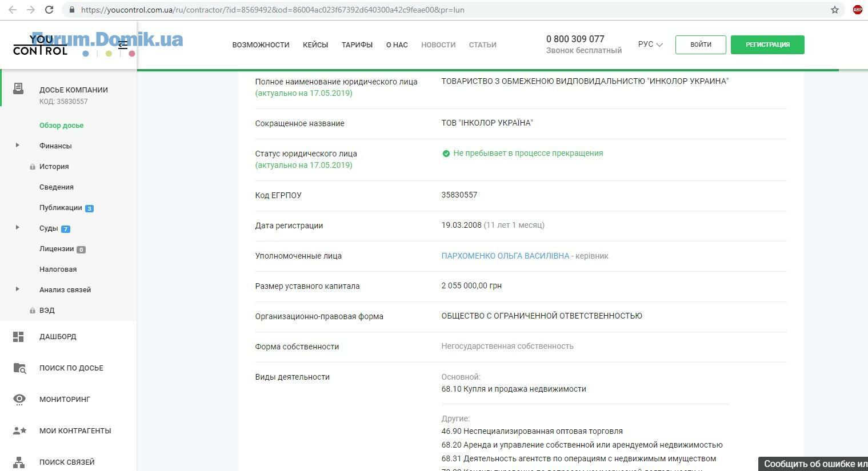This screenshot has width=868, height=471.
Task: Click the Мониторинг eye icon
Action: pyautogui.click(x=19, y=400)
